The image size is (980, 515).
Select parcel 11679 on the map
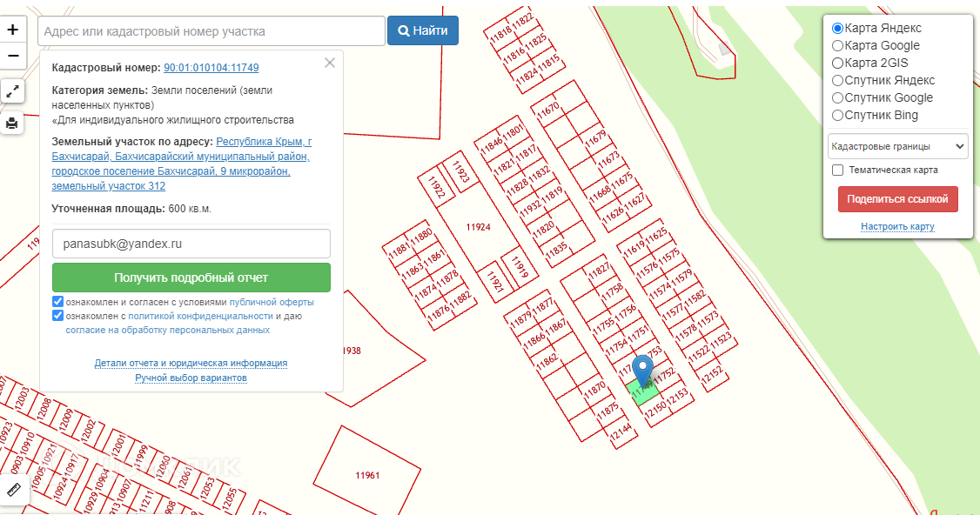click(x=595, y=137)
